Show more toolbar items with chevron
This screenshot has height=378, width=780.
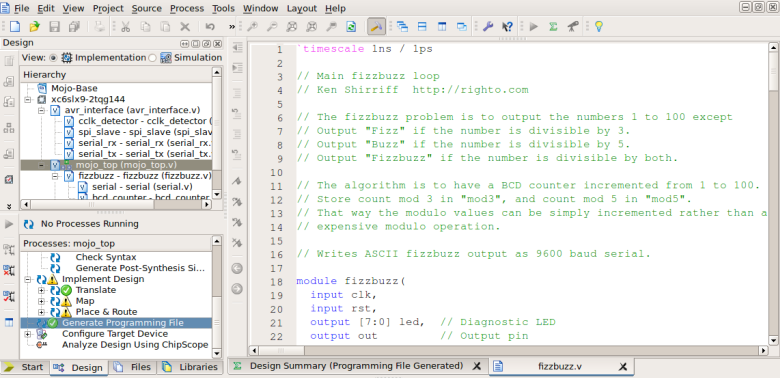231,27
